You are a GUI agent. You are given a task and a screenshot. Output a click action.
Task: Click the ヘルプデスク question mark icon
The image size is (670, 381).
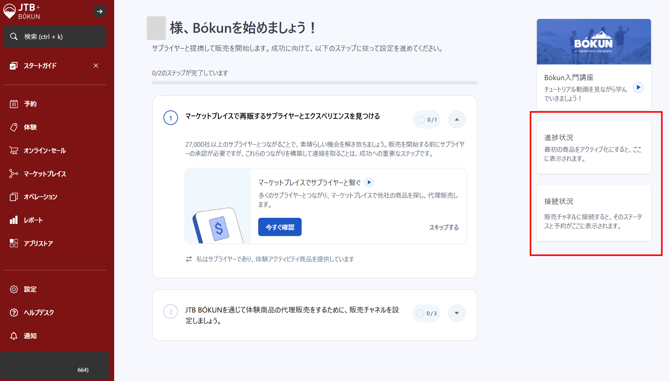coord(14,313)
